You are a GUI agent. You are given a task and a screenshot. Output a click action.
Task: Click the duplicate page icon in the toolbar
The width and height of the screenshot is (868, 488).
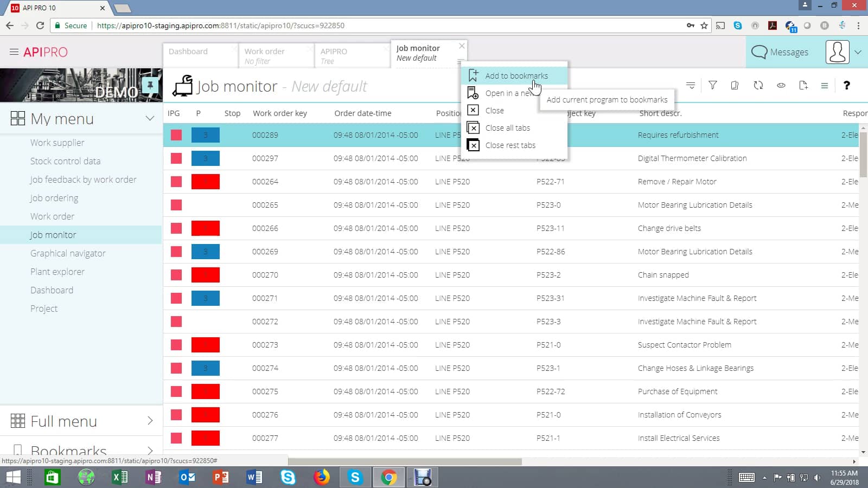tap(735, 85)
